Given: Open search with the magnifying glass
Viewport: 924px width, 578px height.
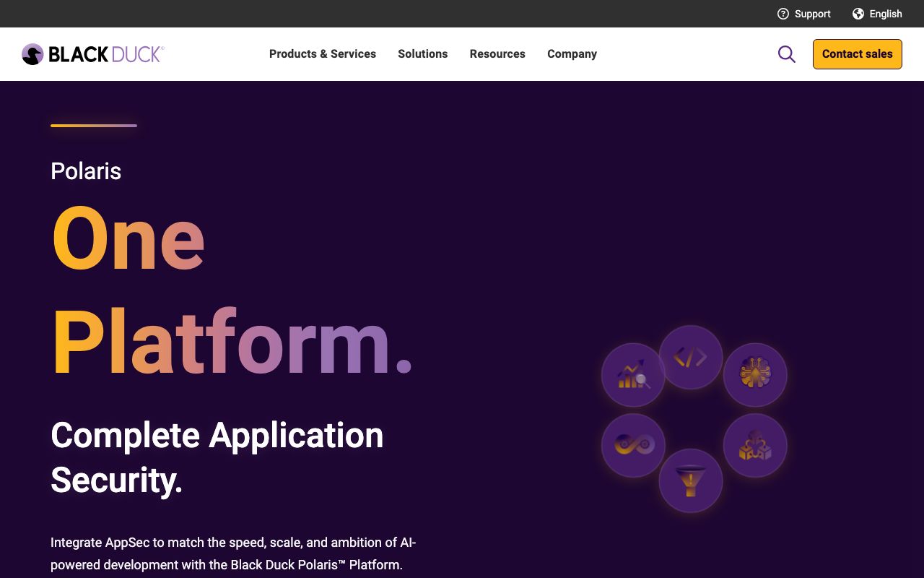Looking at the screenshot, I should [786, 54].
